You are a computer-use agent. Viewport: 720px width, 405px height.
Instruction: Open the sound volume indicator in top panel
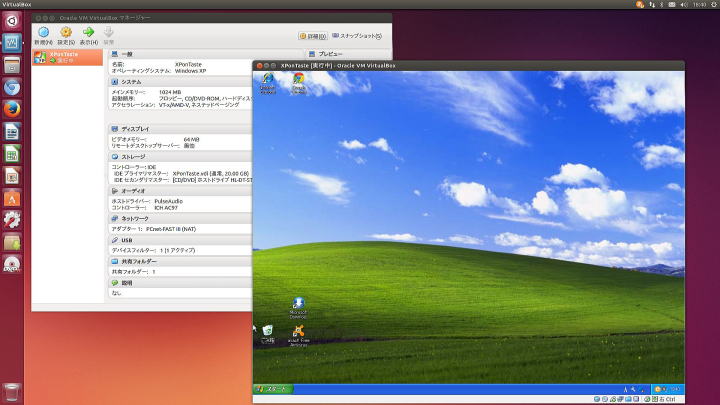684,4
